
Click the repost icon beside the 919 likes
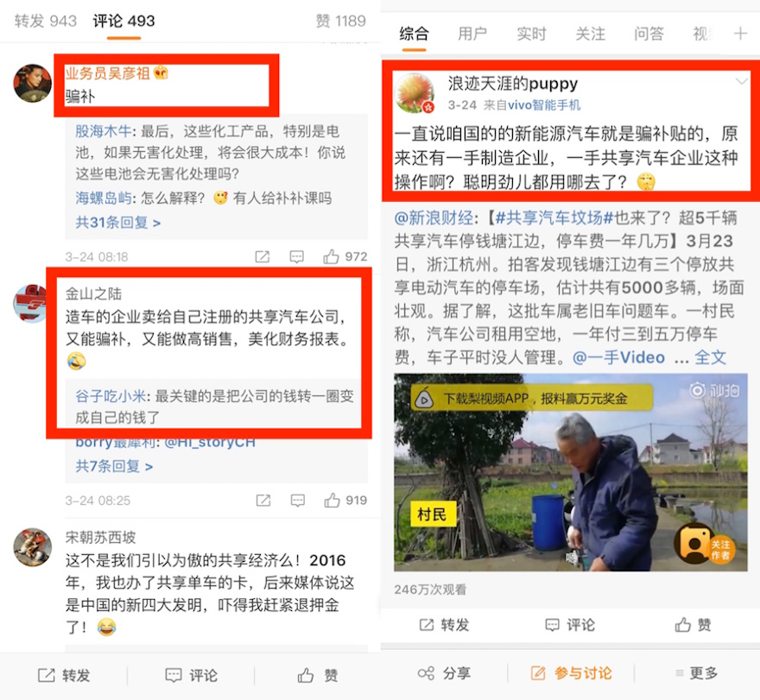click(263, 501)
